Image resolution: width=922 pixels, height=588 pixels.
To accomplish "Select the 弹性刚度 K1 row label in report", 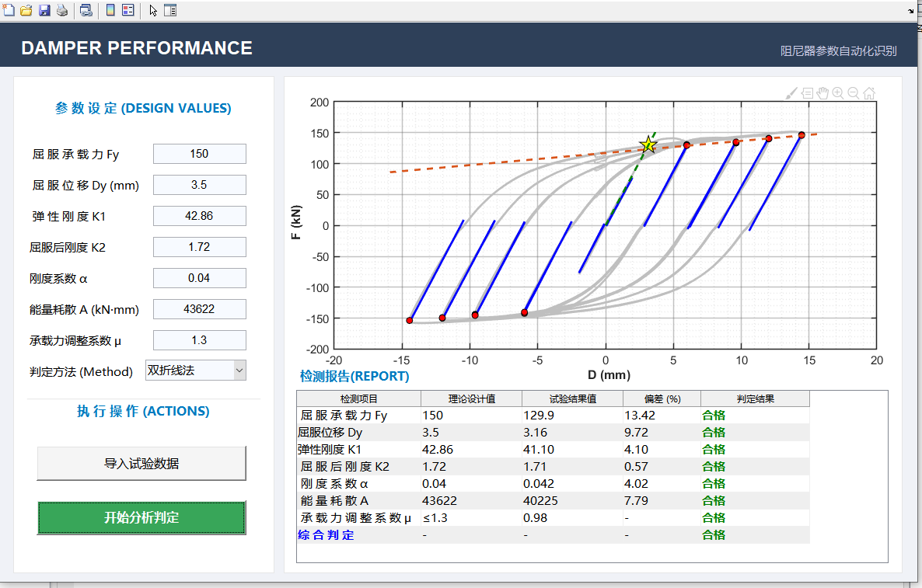I will [x=358, y=450].
